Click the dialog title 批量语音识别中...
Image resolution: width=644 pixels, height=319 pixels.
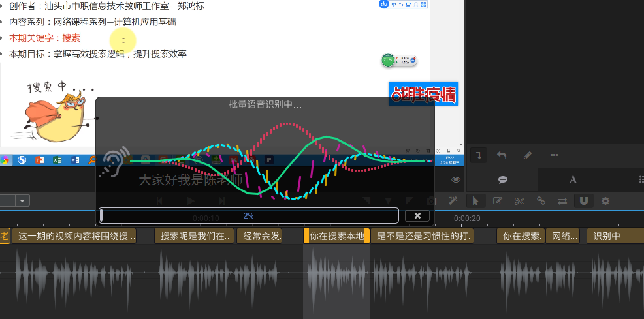click(265, 104)
